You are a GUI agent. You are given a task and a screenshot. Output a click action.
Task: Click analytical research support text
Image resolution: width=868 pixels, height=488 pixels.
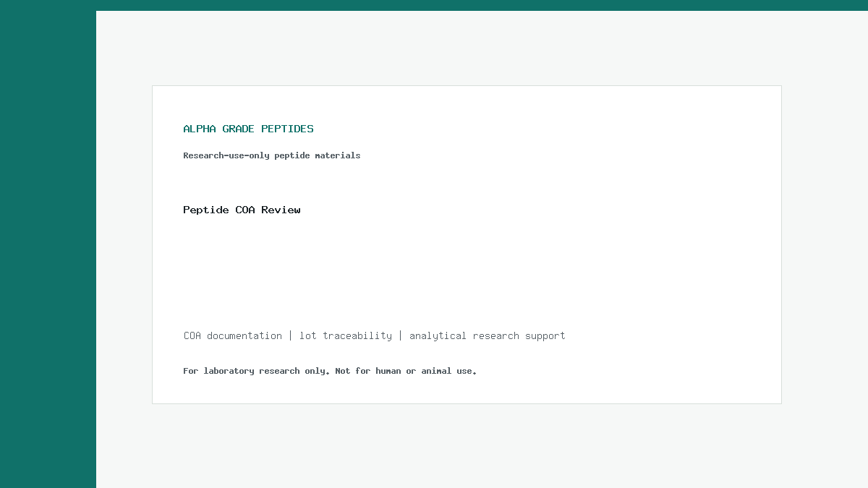[x=488, y=335]
